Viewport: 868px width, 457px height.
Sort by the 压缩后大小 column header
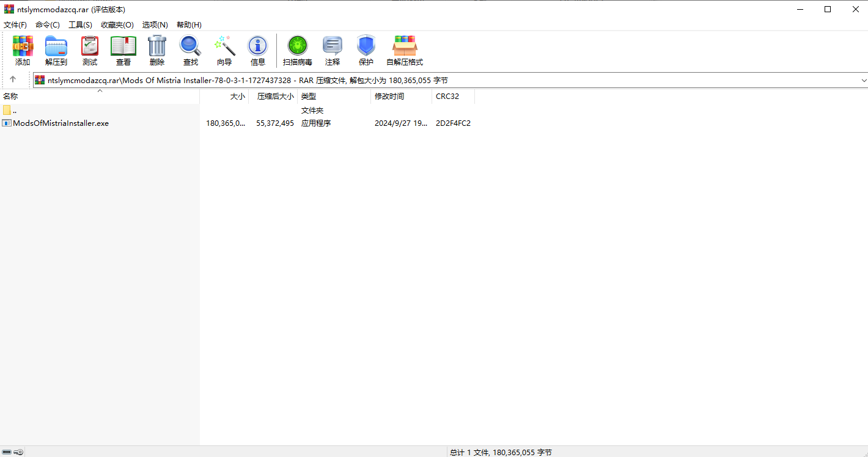tap(273, 97)
